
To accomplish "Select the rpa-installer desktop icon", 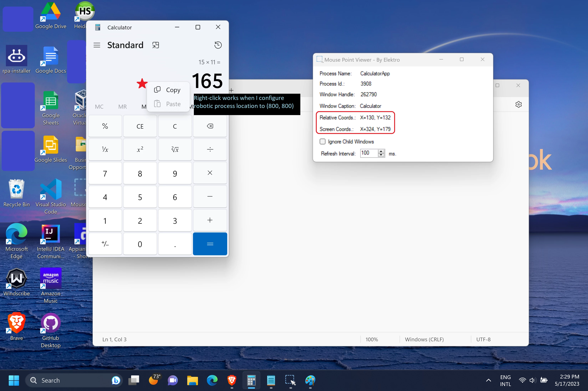I will click(16, 60).
